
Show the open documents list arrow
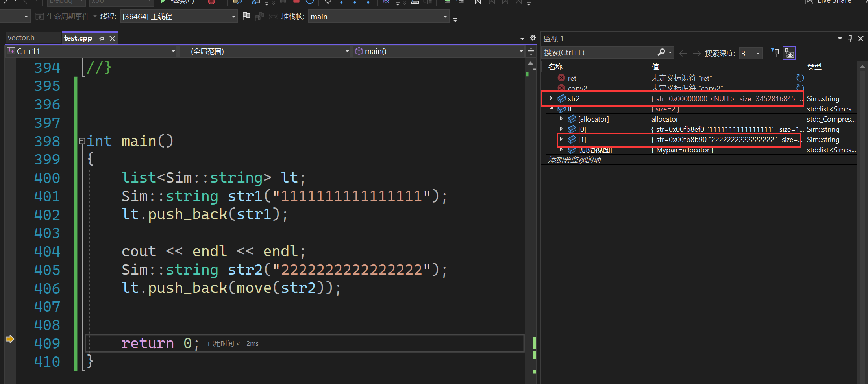(x=522, y=39)
